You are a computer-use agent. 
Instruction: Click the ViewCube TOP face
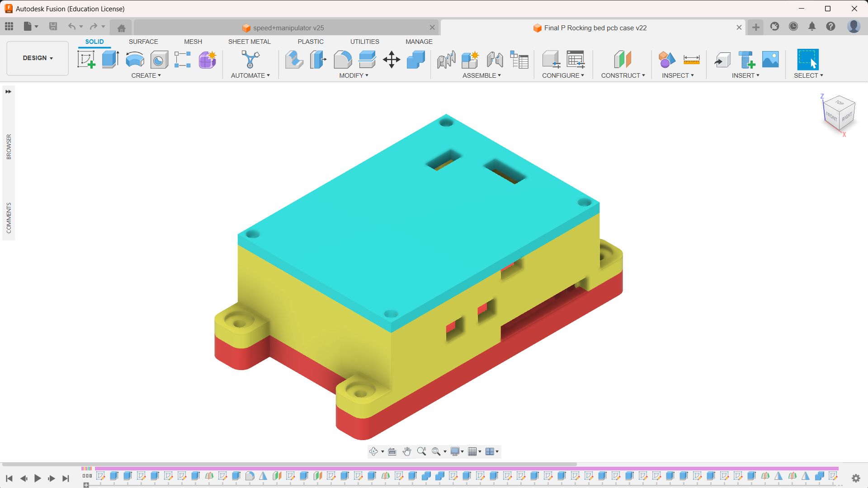[x=840, y=103]
